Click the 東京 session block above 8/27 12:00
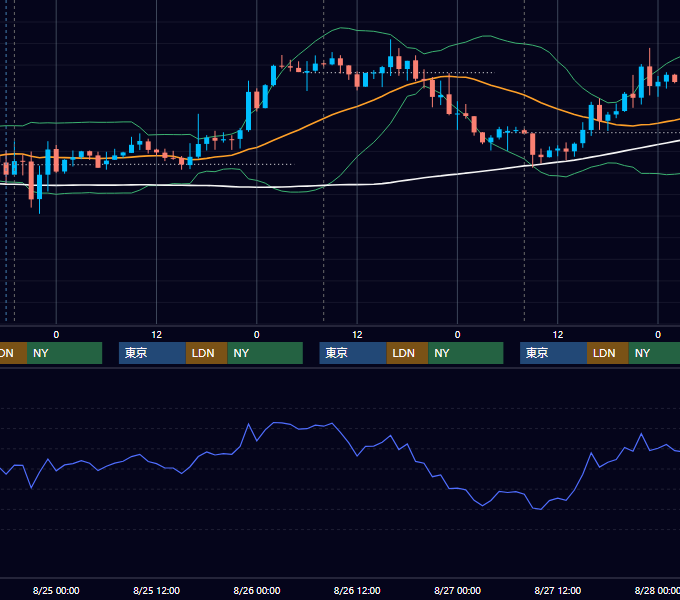Image resolution: width=680 pixels, height=600 pixels. pyautogui.click(x=553, y=353)
